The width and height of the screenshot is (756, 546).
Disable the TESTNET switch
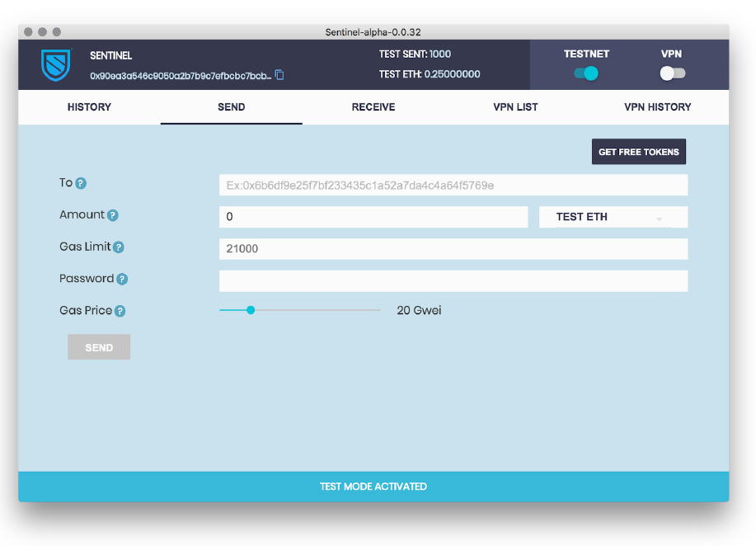point(586,73)
